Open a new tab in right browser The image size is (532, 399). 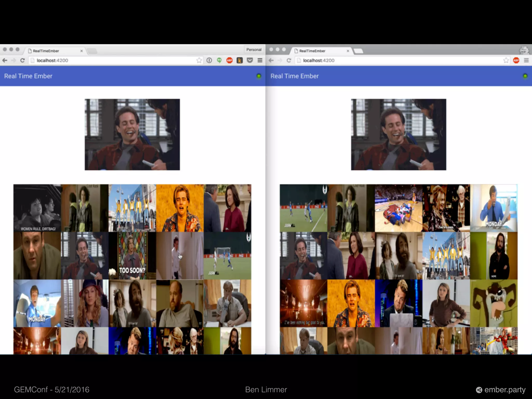pyautogui.click(x=358, y=51)
